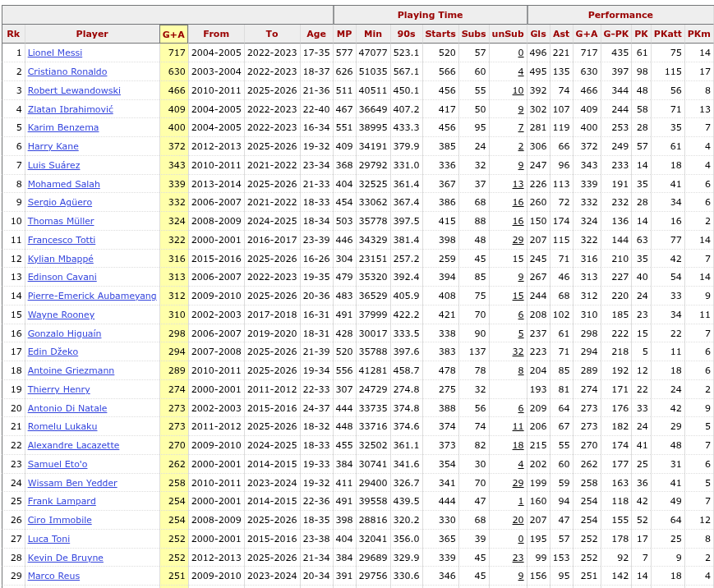Click the Robert Lewandowski link
Screen dimensions: 714x588
coord(74,90)
